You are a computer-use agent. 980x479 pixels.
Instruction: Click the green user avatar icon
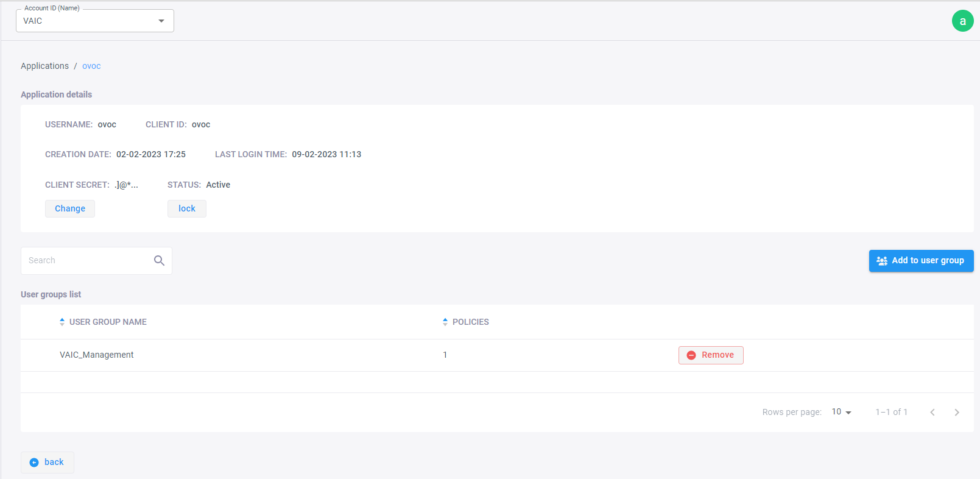point(962,21)
